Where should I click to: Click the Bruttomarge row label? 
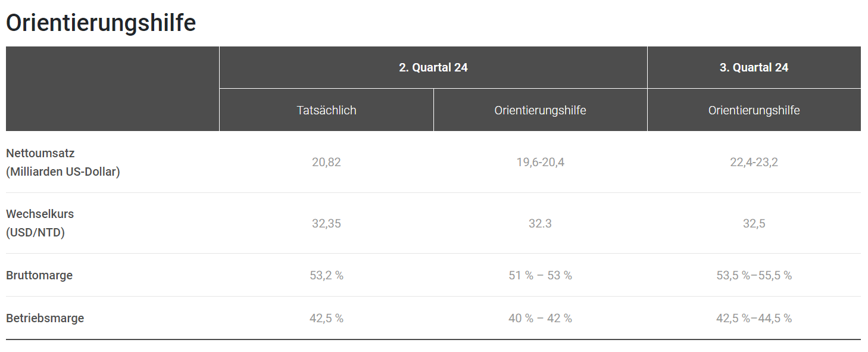pyautogui.click(x=39, y=275)
